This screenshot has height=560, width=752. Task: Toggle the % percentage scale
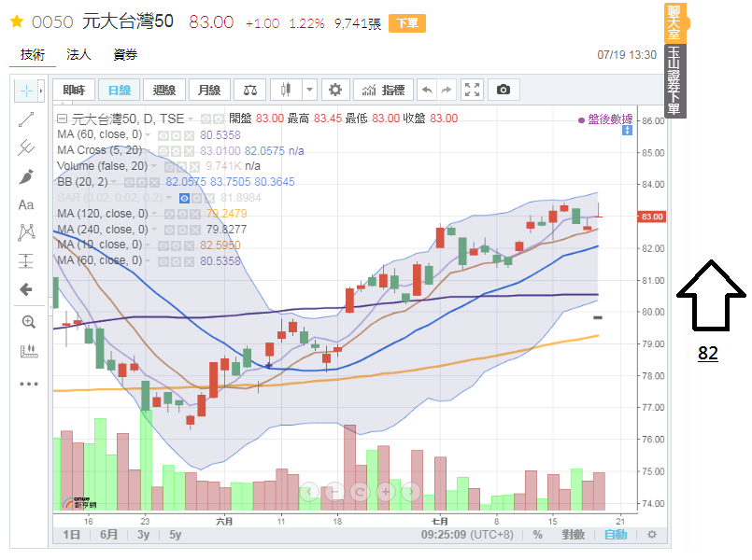[538, 535]
